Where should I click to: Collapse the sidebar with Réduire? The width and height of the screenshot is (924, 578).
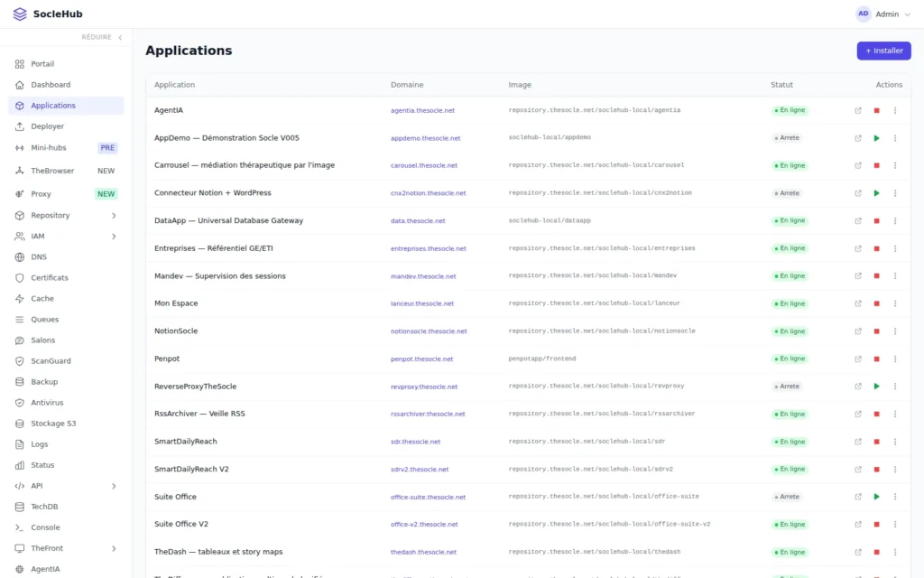(x=102, y=37)
